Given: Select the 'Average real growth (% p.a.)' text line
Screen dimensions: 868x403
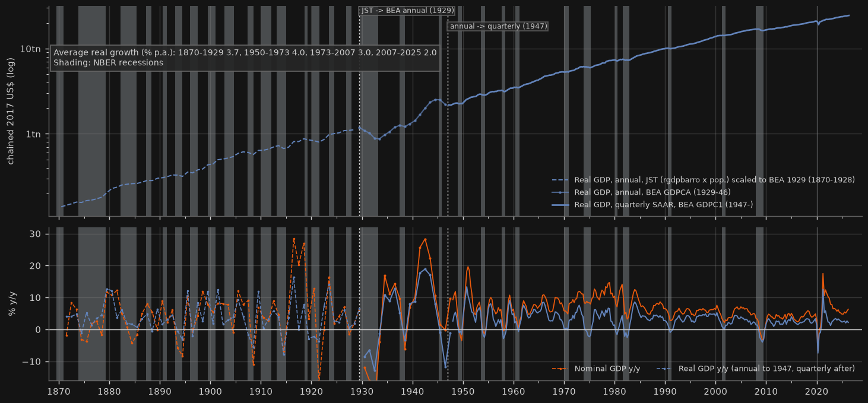Looking at the screenshot, I should (x=245, y=52).
